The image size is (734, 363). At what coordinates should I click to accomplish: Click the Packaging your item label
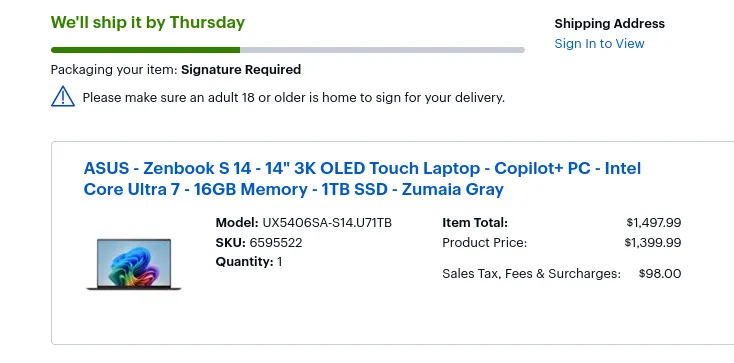point(114,70)
